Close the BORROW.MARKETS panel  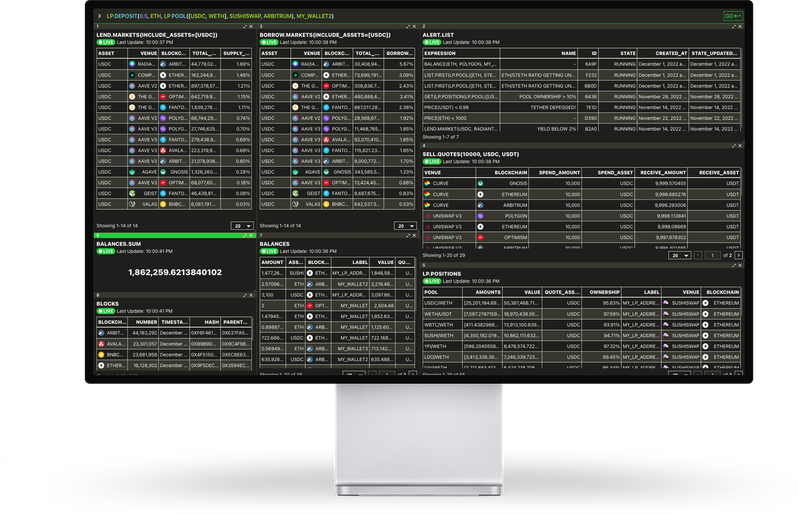coord(414,26)
